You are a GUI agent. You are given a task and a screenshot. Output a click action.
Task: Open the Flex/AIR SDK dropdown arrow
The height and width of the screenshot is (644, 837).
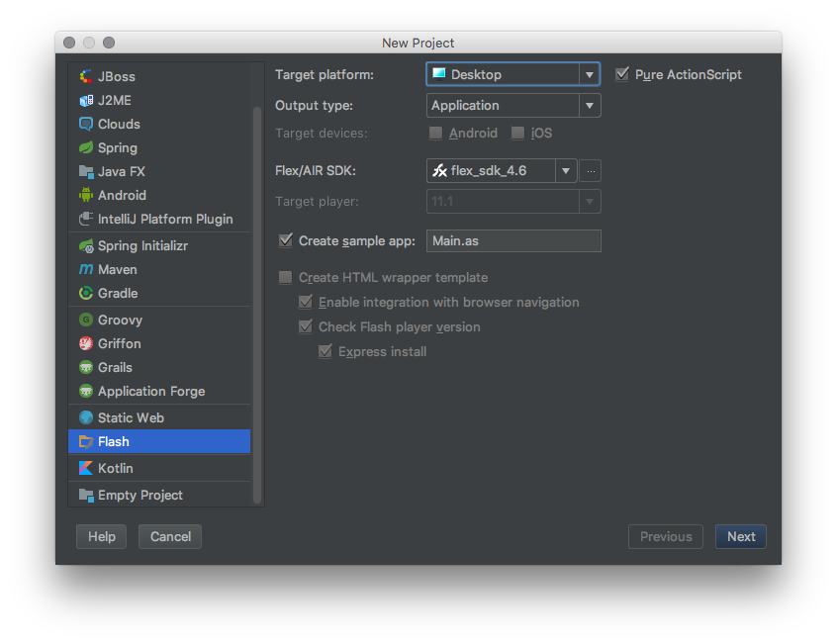point(566,171)
